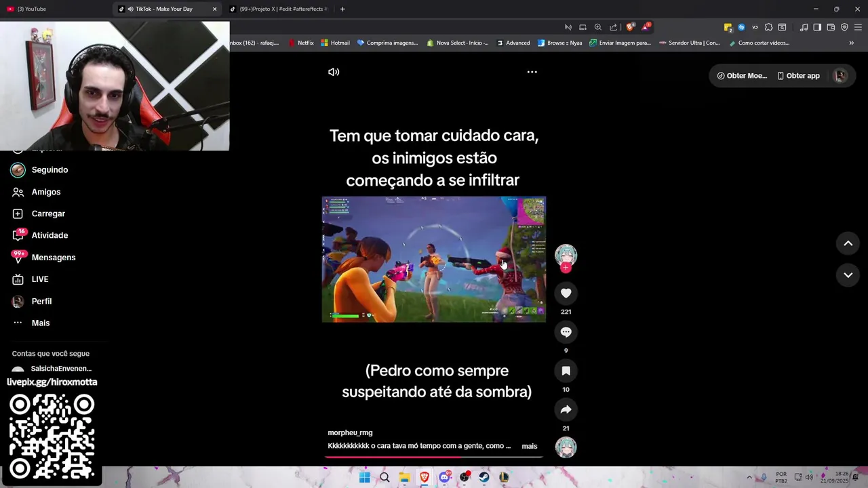Open the spinning sound disc avatar
868x488 pixels.
(x=566, y=447)
